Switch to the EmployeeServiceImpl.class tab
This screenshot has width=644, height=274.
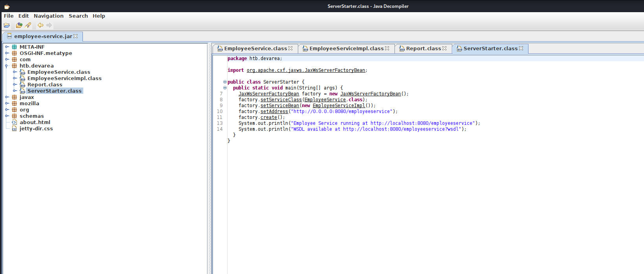pos(347,49)
